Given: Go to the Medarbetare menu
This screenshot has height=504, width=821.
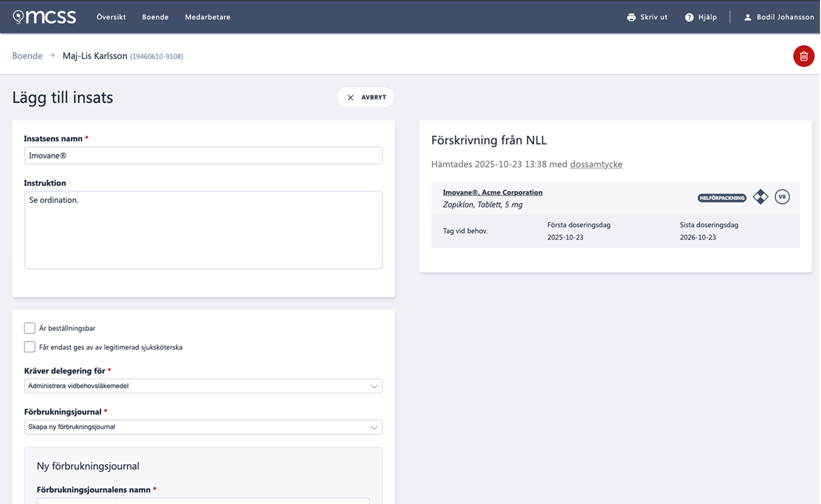Looking at the screenshot, I should click(207, 17).
